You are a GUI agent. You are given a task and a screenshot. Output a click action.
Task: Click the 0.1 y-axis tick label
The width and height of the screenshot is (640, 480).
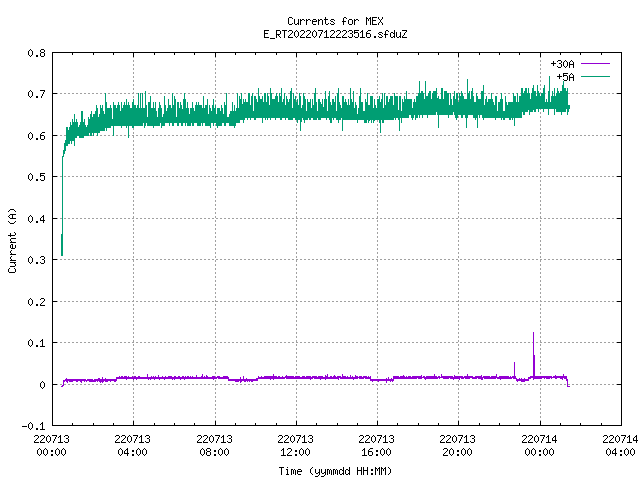click(36, 343)
